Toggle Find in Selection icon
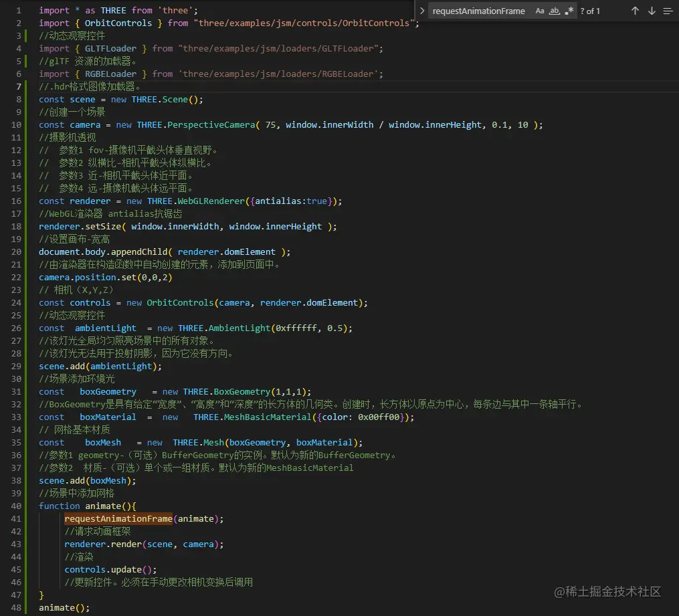The image size is (679, 616). (668, 11)
